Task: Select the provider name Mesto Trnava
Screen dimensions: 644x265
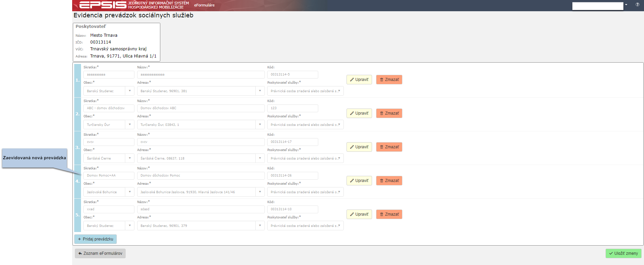Action: [104, 35]
